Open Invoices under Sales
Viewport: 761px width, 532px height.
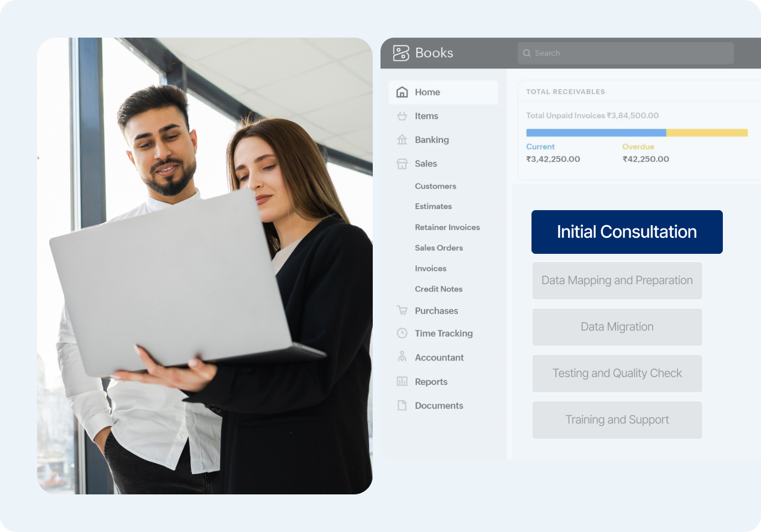coord(430,268)
